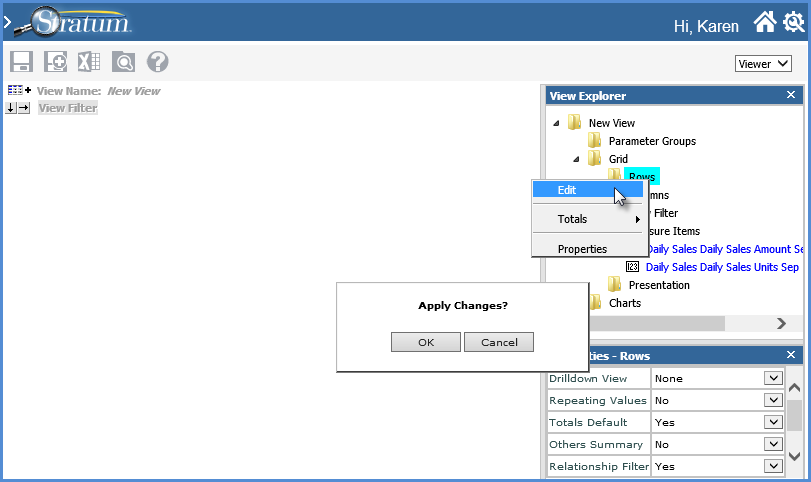
Task: Click the Totals Default property label
Action: click(588, 423)
